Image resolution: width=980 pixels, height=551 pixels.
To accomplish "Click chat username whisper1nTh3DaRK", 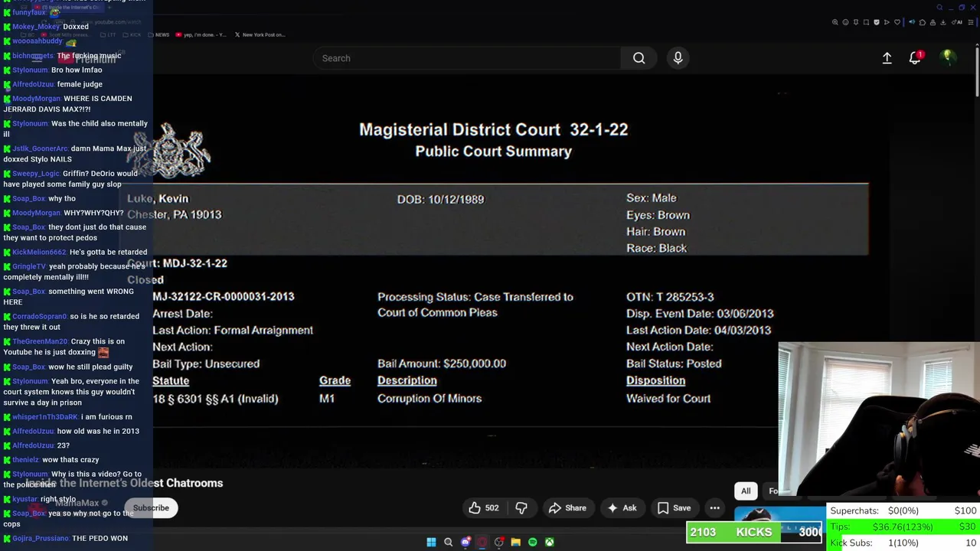I will tap(45, 417).
